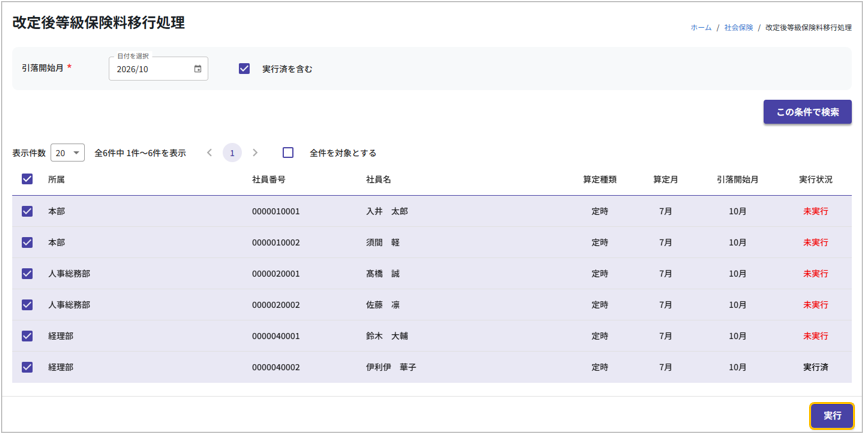
Task: Open the 社会保険 breadcrumb link
Action: point(738,28)
